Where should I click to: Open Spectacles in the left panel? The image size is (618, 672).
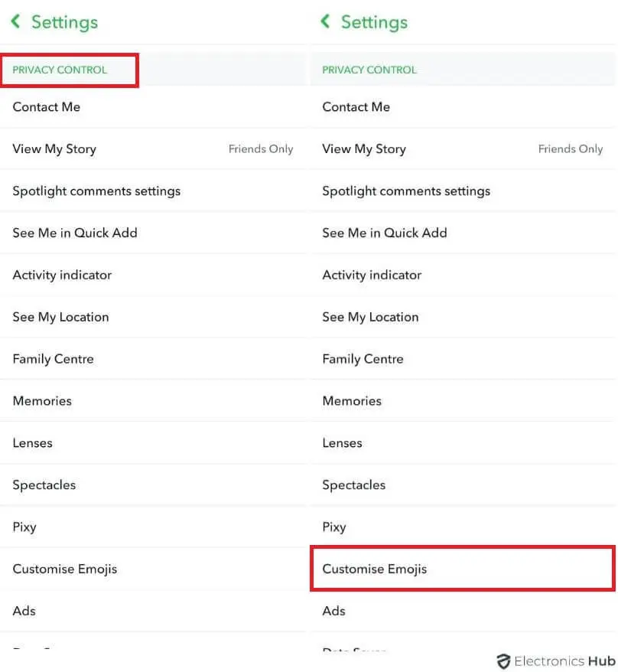click(x=153, y=484)
